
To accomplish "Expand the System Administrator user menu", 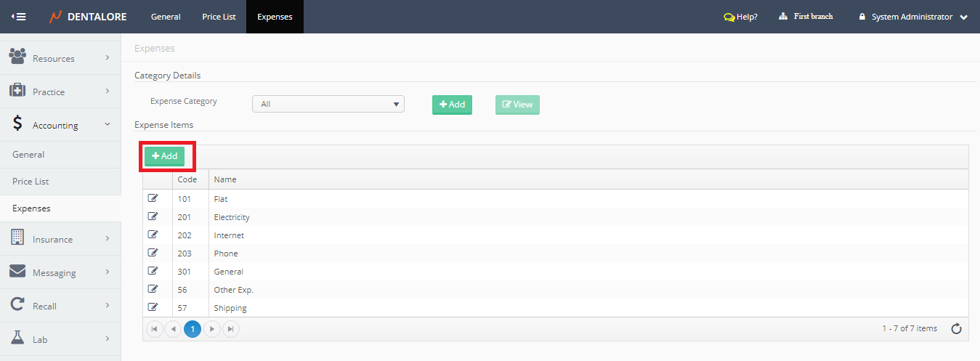I will click(x=963, y=17).
